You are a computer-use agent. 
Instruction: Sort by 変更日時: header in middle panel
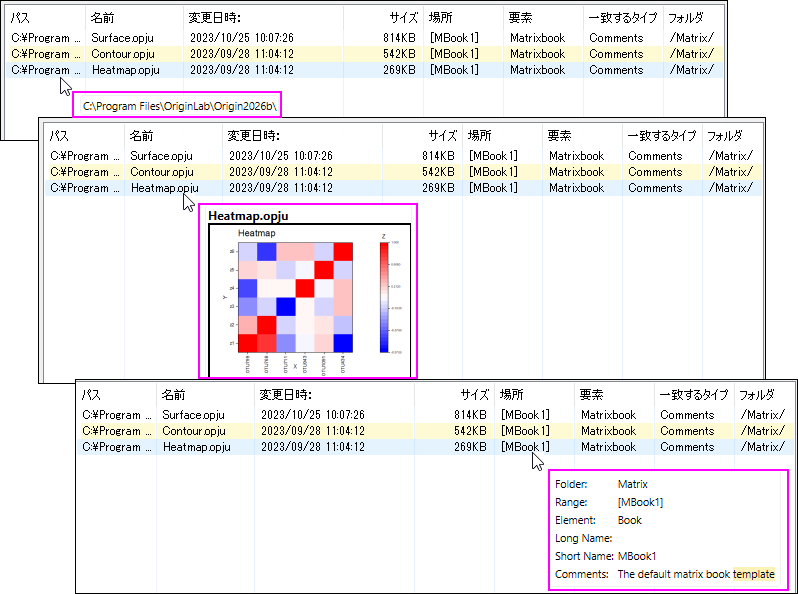point(253,136)
